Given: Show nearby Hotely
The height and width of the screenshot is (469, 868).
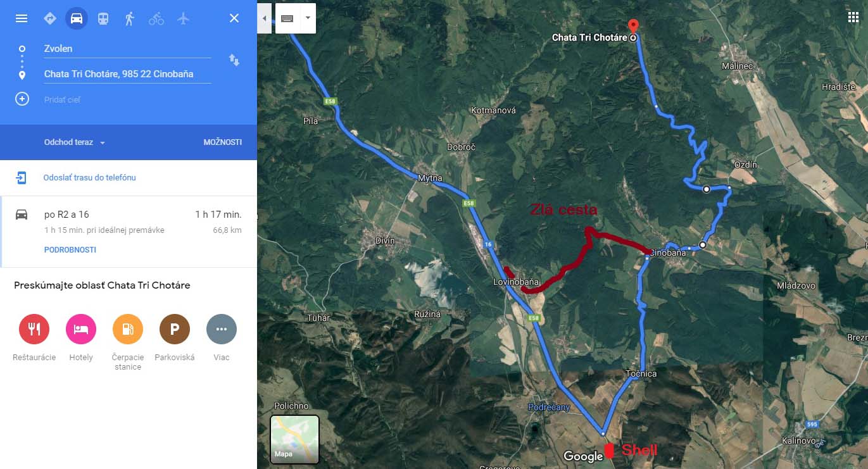Looking at the screenshot, I should (81, 329).
